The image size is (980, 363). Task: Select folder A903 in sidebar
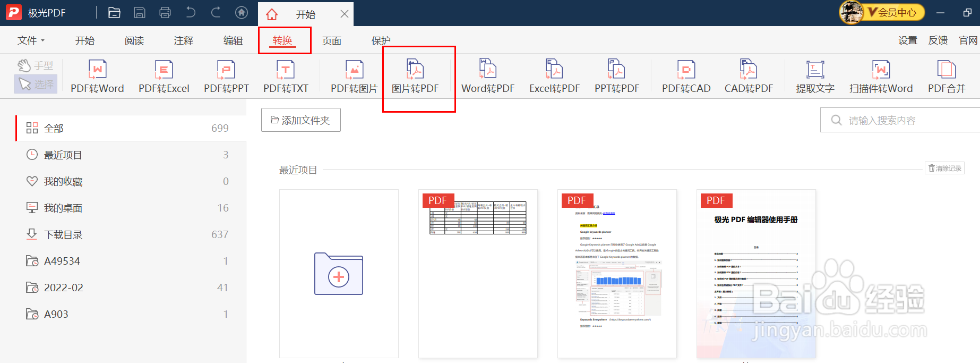tap(131, 314)
